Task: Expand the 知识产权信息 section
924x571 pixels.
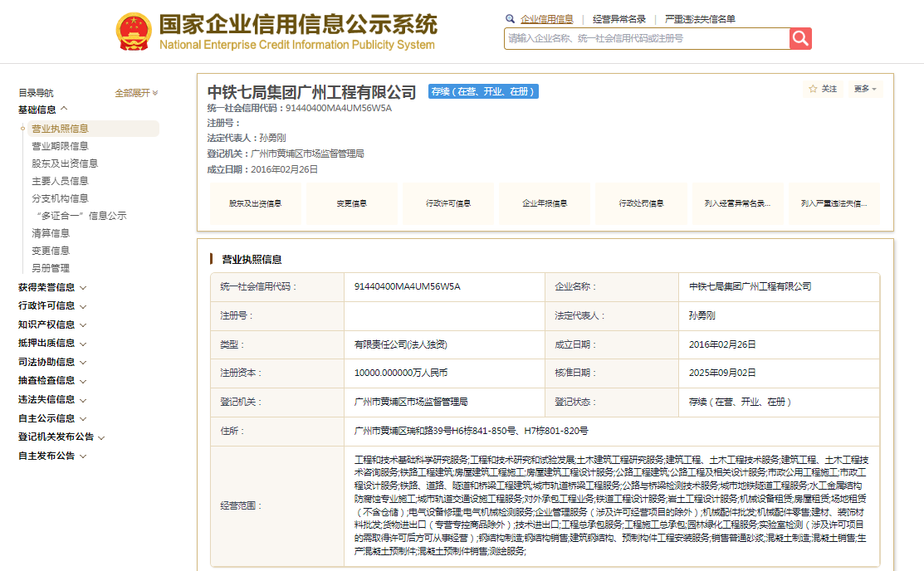Action: coord(52,325)
